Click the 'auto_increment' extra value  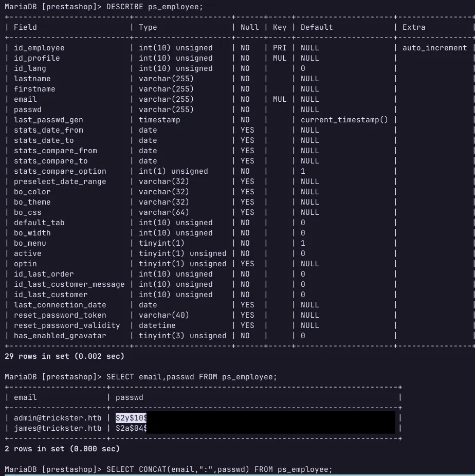click(x=434, y=48)
